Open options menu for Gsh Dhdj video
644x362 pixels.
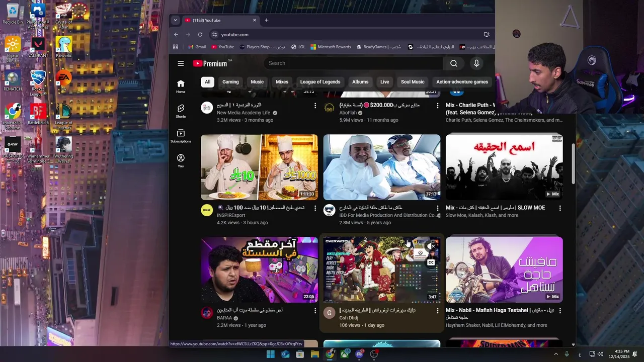[x=437, y=311]
